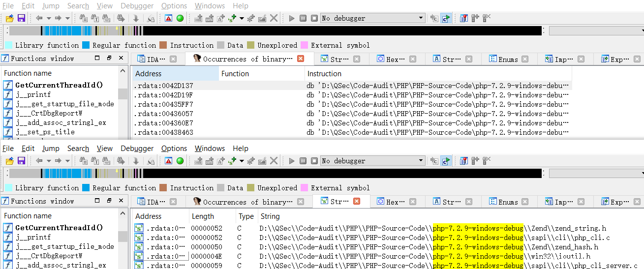Click the pause process icon in lower toolbar
The image size is (644, 269).
[303, 161]
